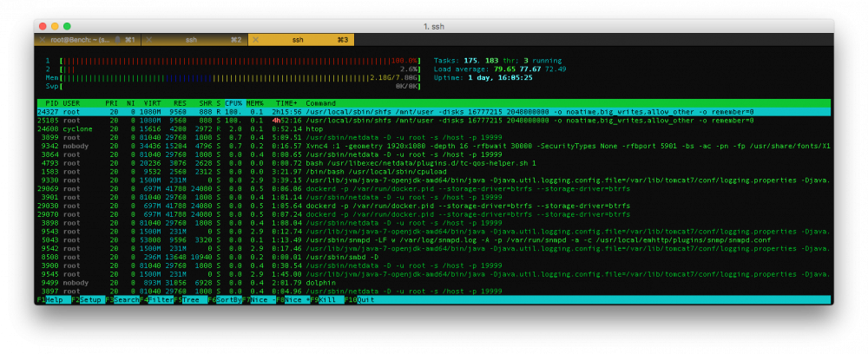This screenshot has height=354, width=868.
Task: Sort by the MEM% column header
Action: pyautogui.click(x=255, y=103)
